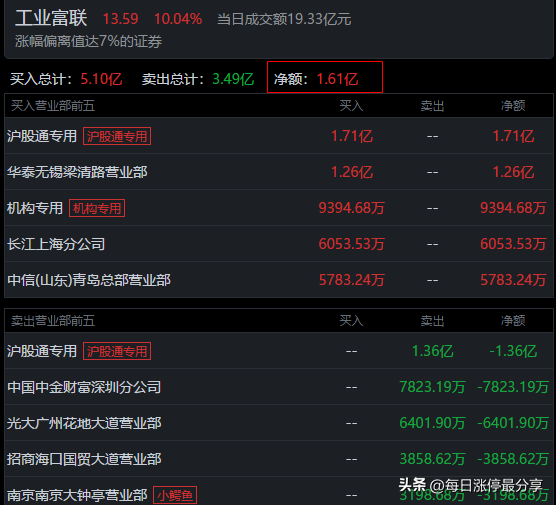Viewport: 556px width, 505px height.
Task: Click 6053.53万 buy amount
Action: 351,244
